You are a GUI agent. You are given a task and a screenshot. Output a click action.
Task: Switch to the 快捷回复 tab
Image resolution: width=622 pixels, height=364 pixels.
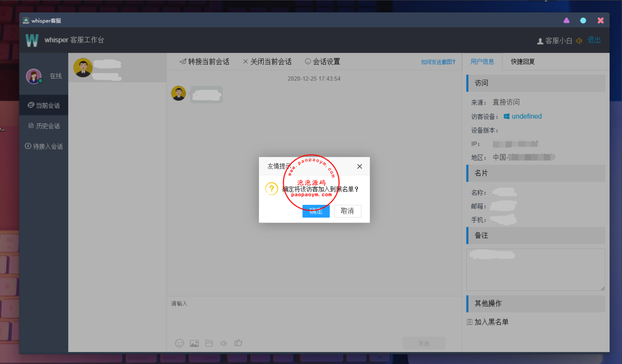click(523, 62)
